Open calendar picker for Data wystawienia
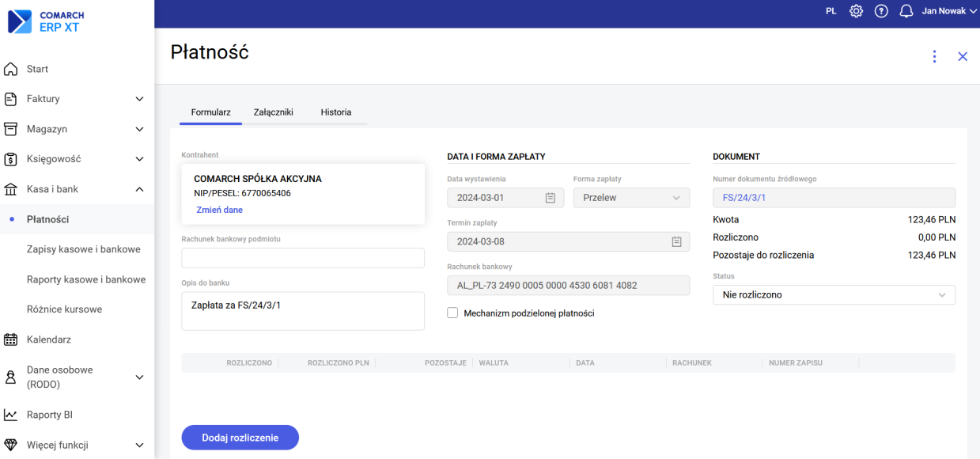The image size is (980, 459). (x=551, y=198)
